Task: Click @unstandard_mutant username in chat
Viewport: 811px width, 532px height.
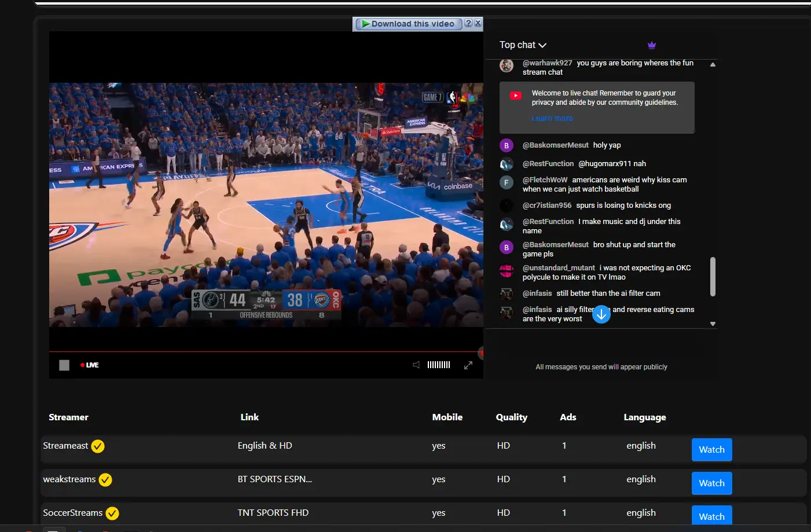Action: [x=559, y=268]
